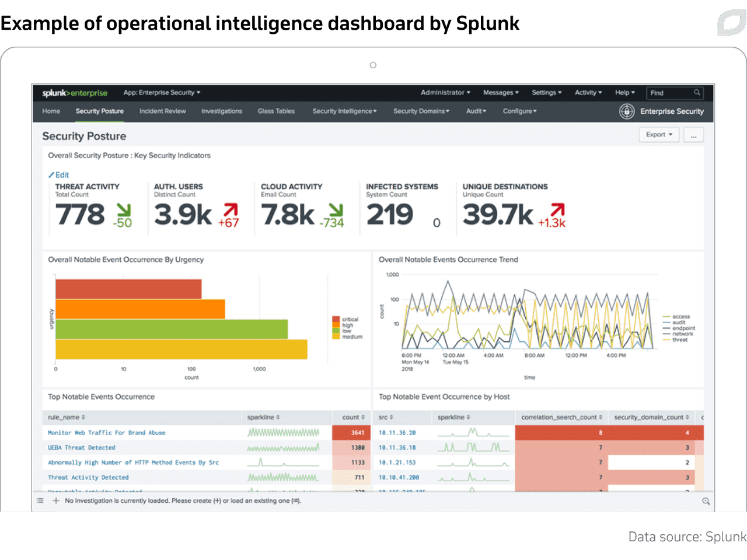This screenshot has height=560, width=747.
Task: Open the investigation list icon in bottom bar
Action: pyautogui.click(x=40, y=501)
